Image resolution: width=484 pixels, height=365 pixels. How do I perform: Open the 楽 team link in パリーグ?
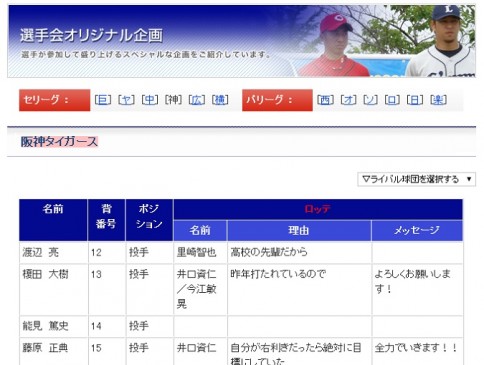coord(438,100)
